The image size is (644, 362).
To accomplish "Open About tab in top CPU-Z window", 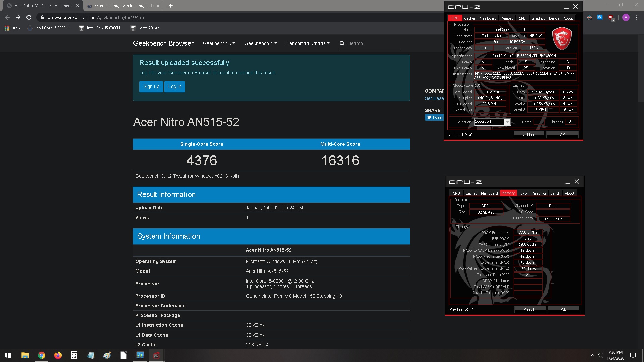I will pyautogui.click(x=568, y=18).
